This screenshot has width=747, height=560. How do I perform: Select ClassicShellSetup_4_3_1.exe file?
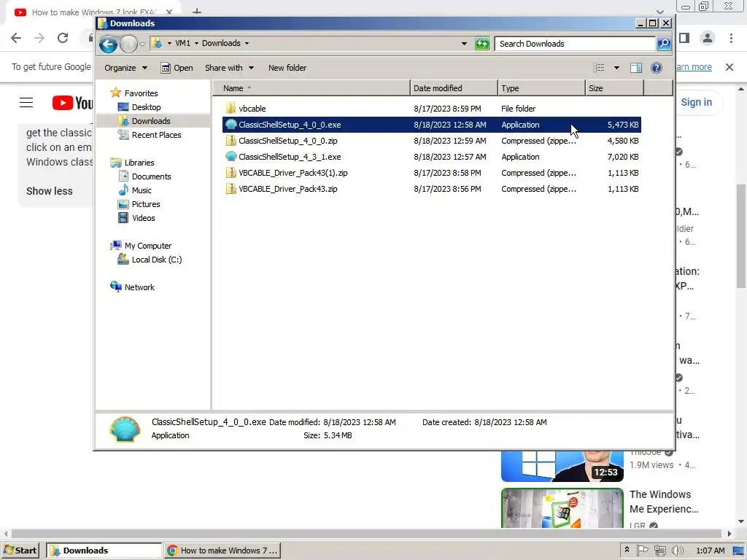[x=432, y=157]
